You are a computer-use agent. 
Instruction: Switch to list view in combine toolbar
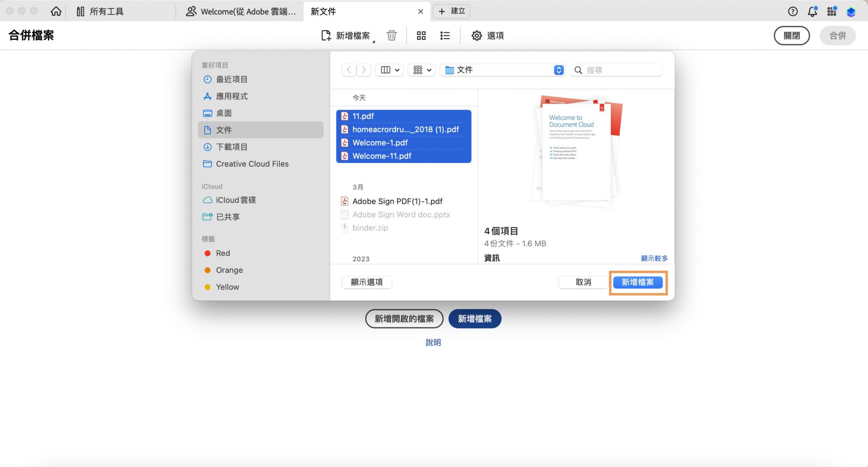point(445,35)
